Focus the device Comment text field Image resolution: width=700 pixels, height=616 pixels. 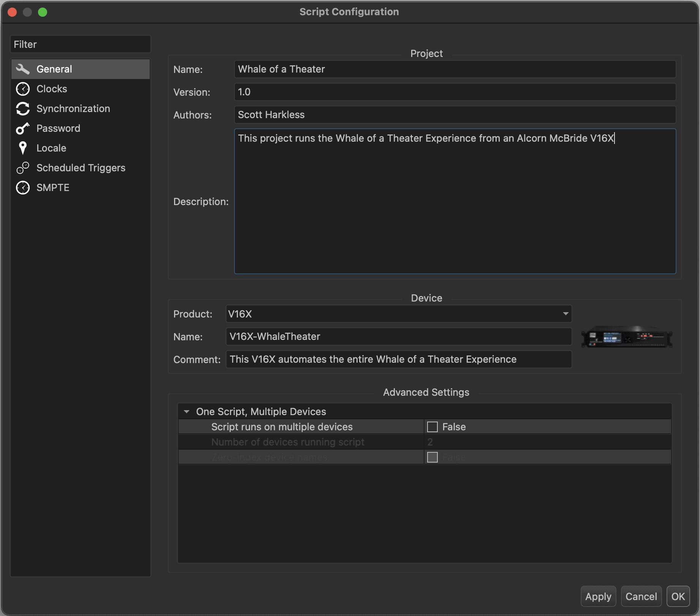398,359
